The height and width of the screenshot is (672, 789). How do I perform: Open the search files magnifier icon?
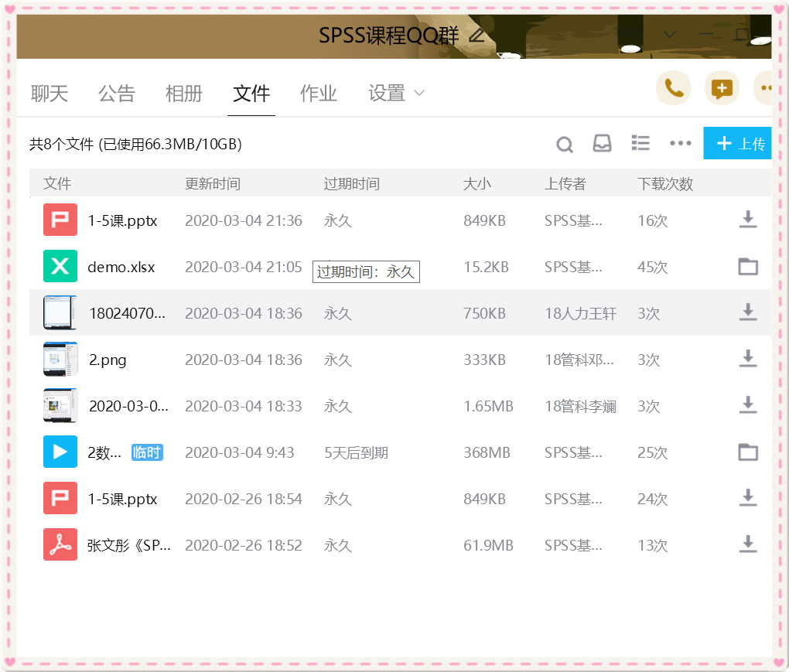click(565, 145)
